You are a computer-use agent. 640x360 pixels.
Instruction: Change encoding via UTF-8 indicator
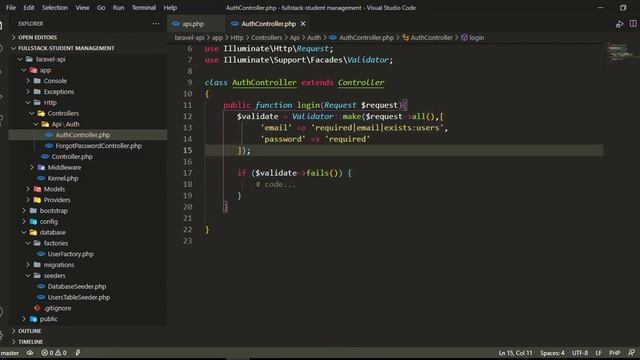[x=580, y=353]
